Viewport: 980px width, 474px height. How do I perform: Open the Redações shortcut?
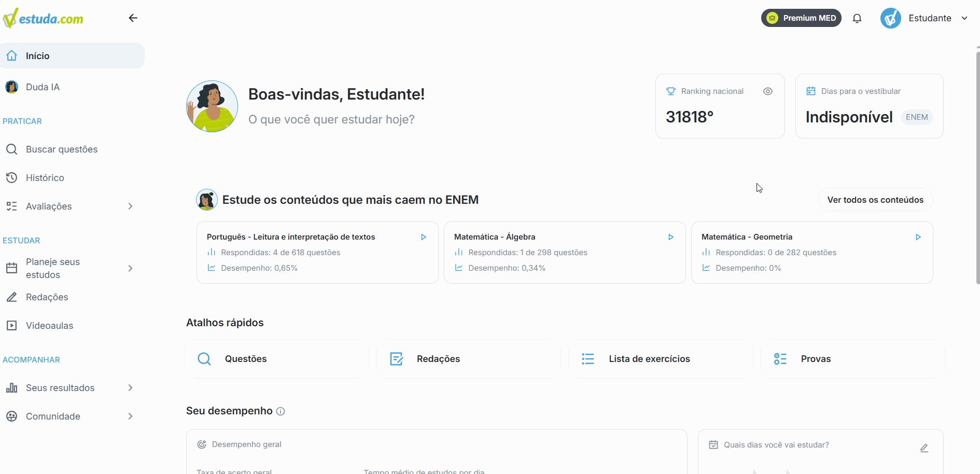pos(469,359)
